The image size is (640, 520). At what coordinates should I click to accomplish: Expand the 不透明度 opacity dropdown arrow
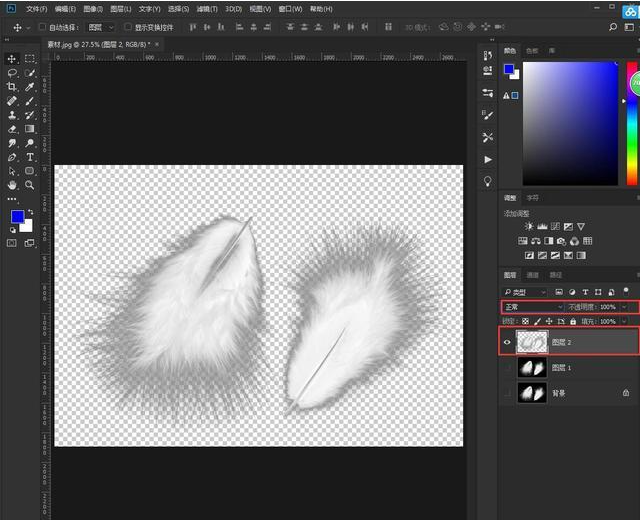coord(625,306)
